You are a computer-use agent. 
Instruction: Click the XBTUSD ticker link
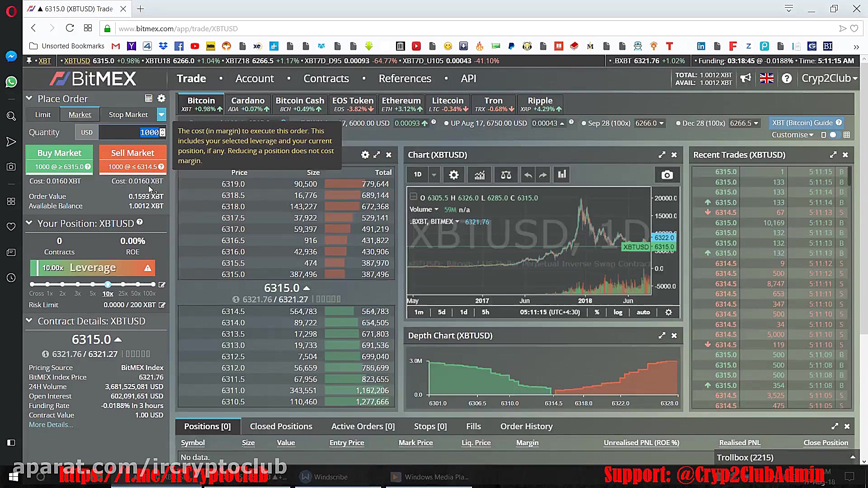pyautogui.click(x=77, y=61)
